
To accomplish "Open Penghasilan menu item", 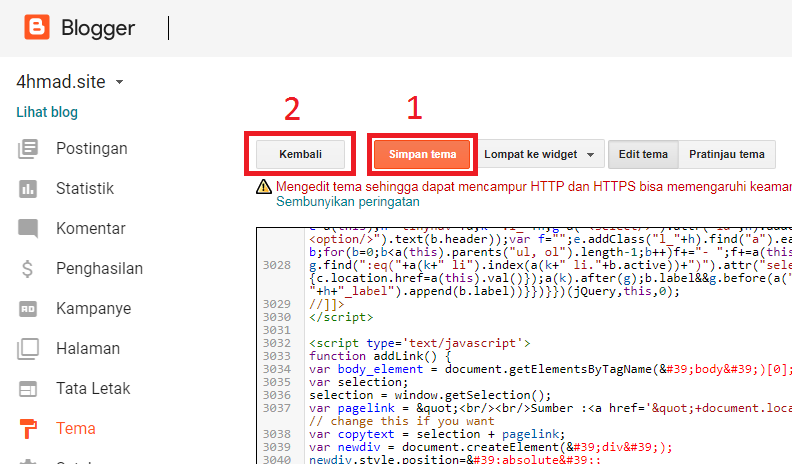I will click(x=100, y=268).
